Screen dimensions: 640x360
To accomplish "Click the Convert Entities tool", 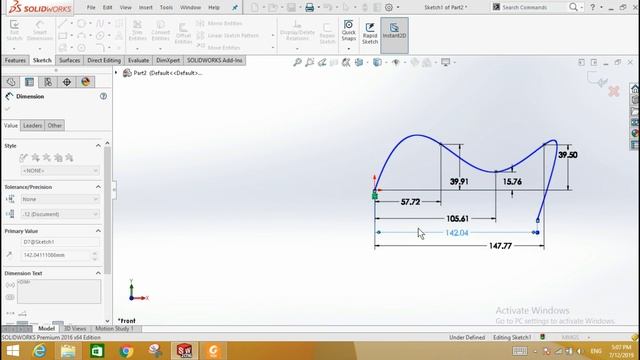I will (160, 30).
